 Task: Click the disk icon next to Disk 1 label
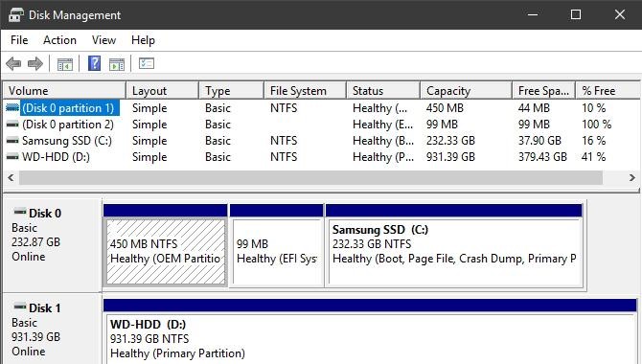20,307
